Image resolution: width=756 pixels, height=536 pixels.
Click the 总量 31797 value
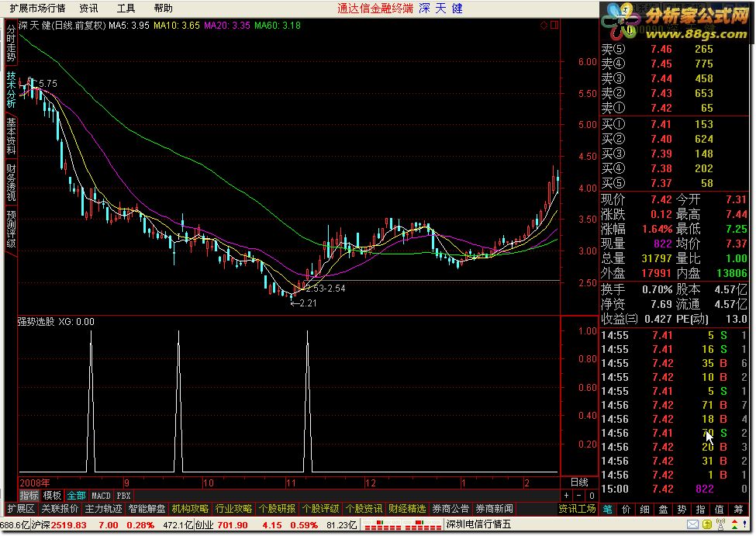pyautogui.click(x=657, y=258)
